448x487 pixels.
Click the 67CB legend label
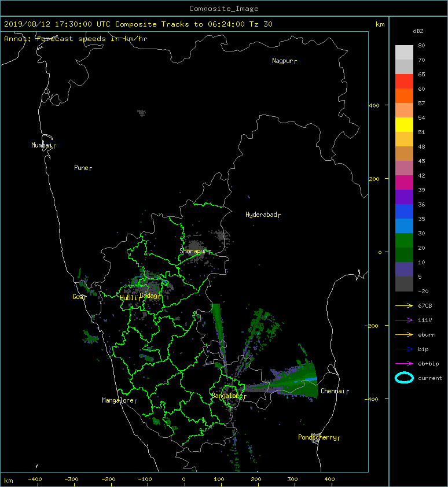point(425,305)
